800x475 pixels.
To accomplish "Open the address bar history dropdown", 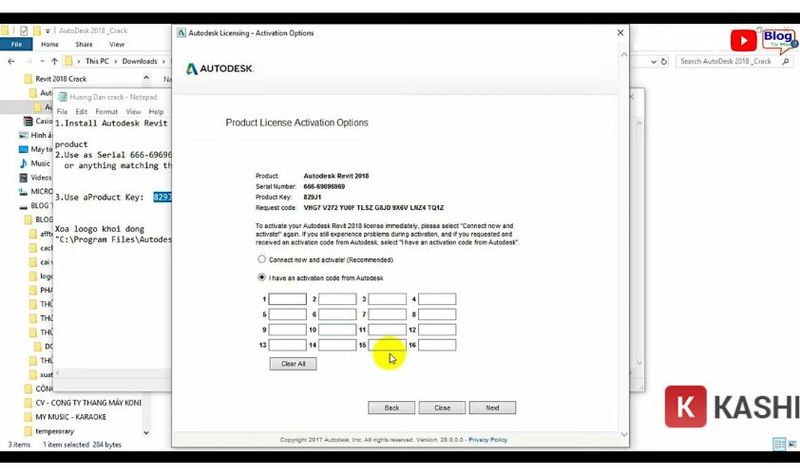I will click(653, 61).
